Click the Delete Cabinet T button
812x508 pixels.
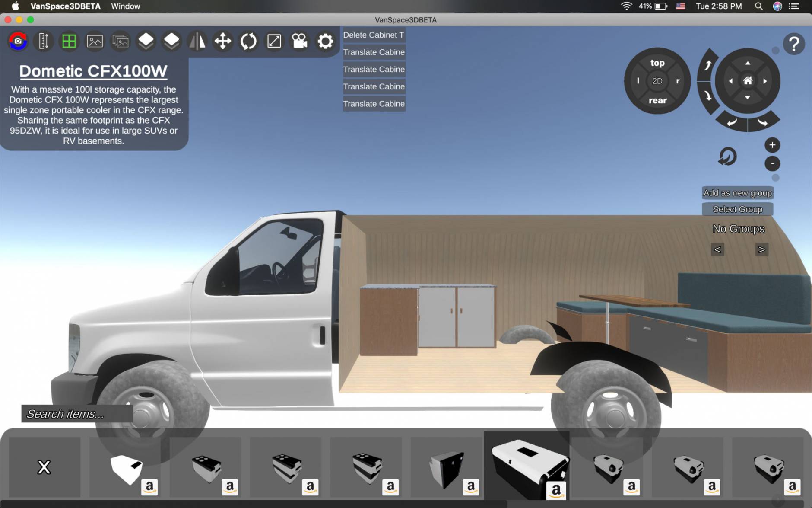coord(373,35)
